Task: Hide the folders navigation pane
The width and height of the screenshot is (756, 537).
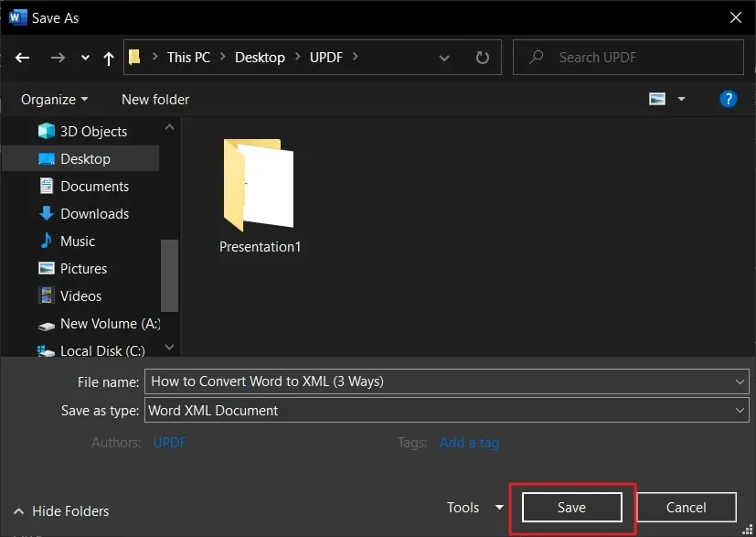Action: [59, 510]
